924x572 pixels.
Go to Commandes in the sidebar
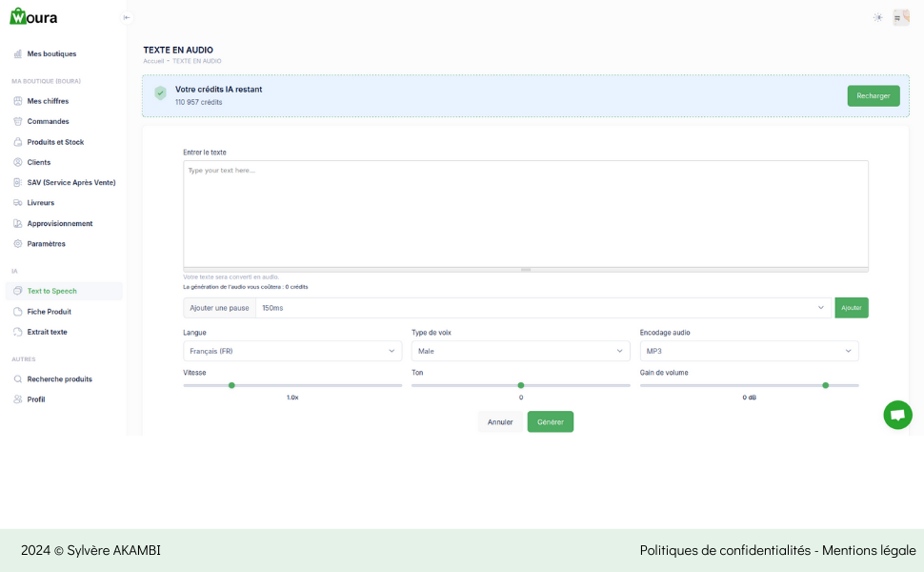pyautogui.click(x=48, y=122)
